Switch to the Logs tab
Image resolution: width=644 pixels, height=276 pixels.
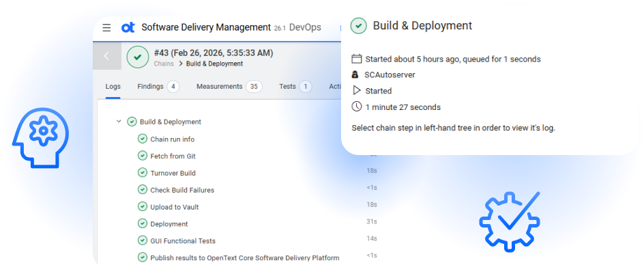click(x=113, y=86)
